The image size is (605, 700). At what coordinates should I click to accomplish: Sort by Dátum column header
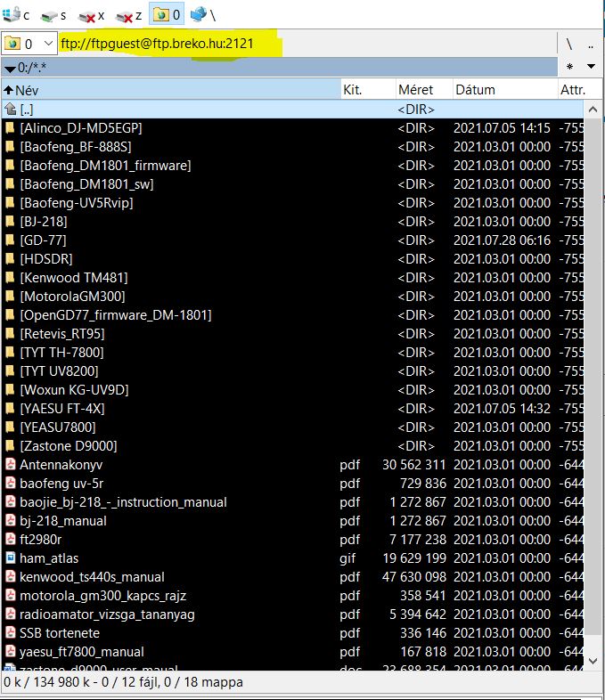[505, 90]
